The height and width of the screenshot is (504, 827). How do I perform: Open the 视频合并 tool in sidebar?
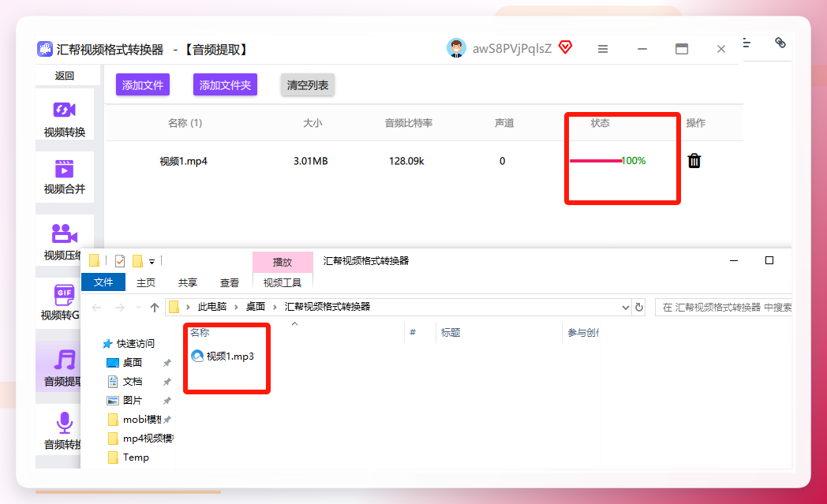65,177
